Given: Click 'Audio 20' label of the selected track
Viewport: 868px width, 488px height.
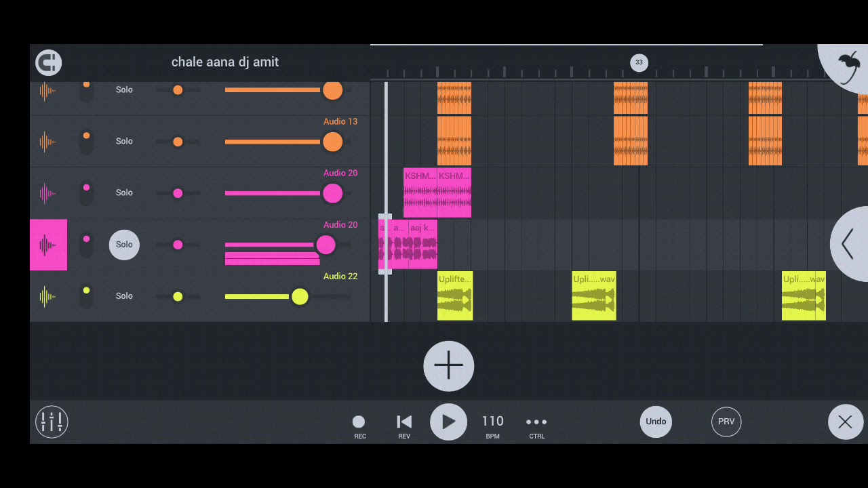Looking at the screenshot, I should click(340, 224).
